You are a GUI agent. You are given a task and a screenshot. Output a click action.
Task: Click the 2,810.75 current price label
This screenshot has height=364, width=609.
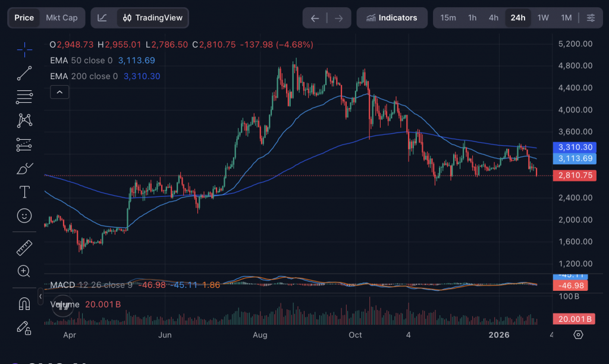(574, 175)
